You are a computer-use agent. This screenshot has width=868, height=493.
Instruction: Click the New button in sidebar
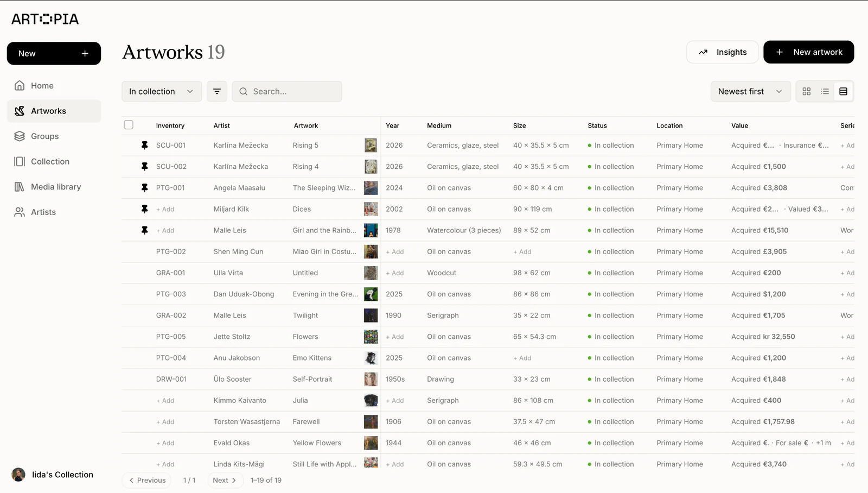pos(54,53)
